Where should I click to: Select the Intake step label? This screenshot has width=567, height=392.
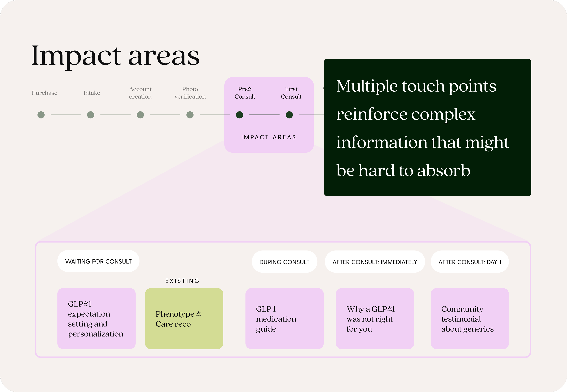pos(92,93)
